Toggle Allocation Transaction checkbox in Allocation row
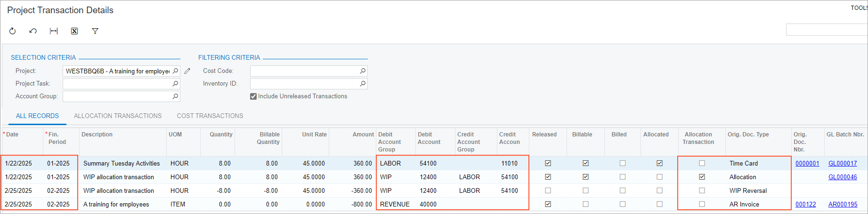The width and height of the screenshot is (868, 214). coord(702,177)
